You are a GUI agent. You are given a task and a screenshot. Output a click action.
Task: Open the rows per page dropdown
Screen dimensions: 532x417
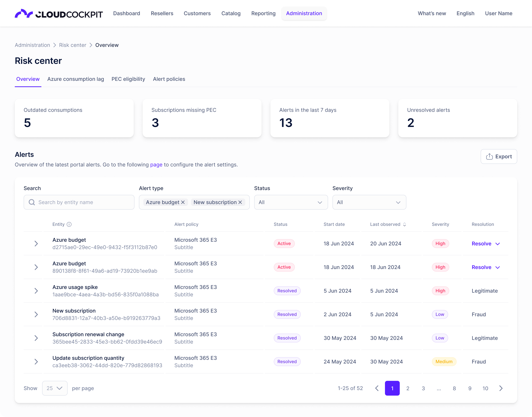click(55, 388)
